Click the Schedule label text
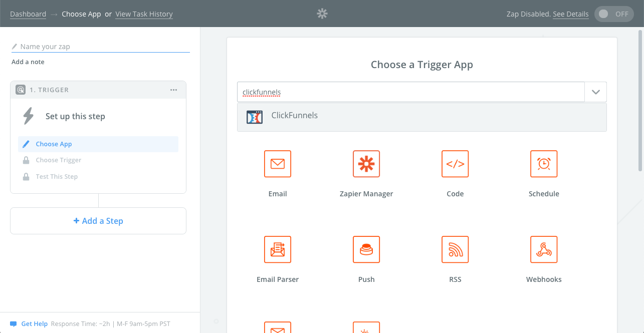This screenshot has width=644, height=333. 544,194
